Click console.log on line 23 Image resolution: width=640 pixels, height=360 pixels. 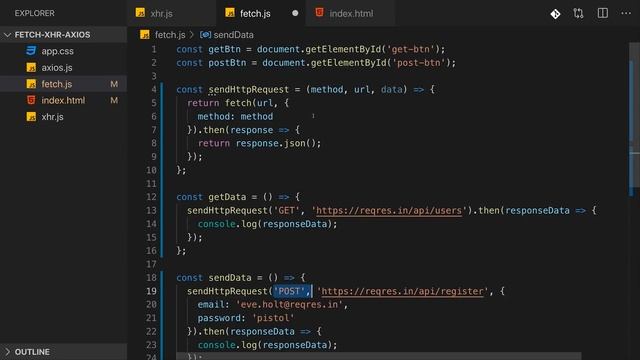click(227, 345)
